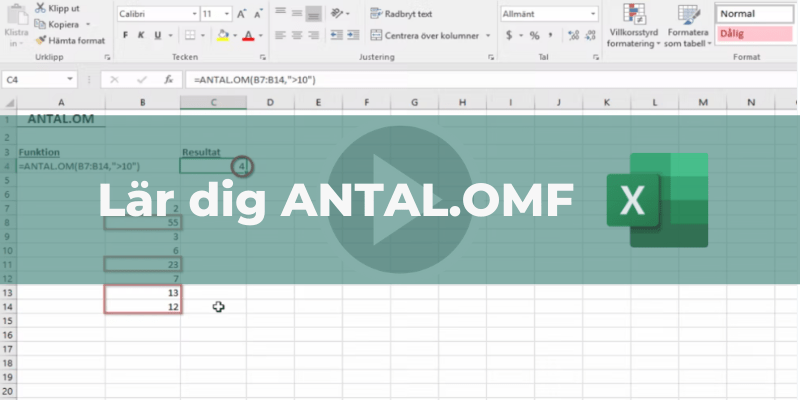Open the Calibri font name dropdown
The image size is (800, 400).
(x=192, y=14)
